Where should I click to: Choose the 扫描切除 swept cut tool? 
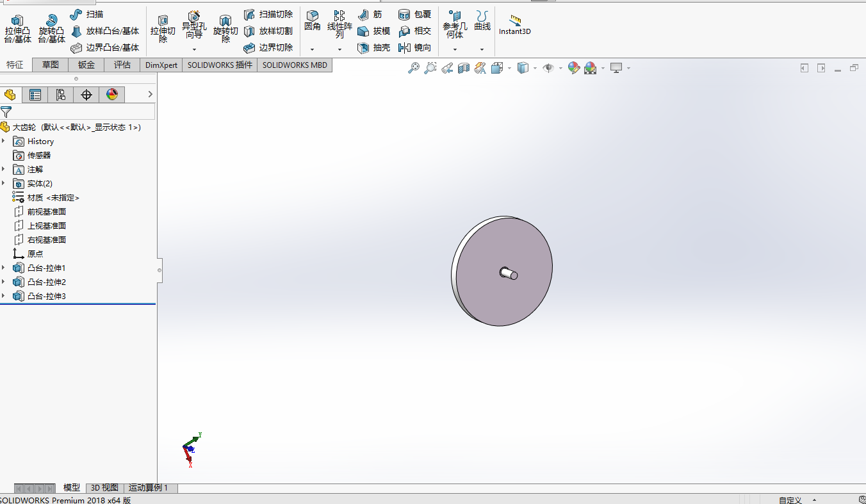(x=268, y=14)
